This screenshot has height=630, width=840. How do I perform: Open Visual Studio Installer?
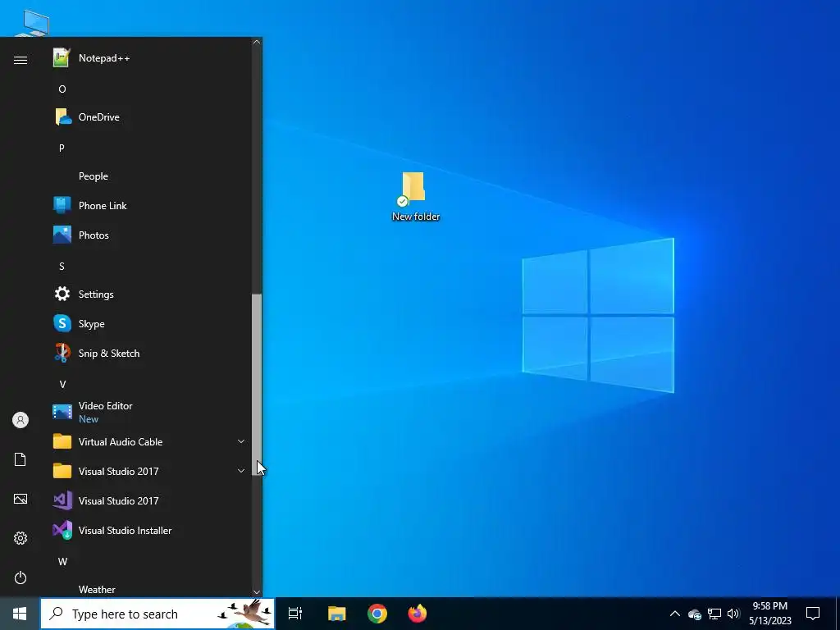point(150,531)
